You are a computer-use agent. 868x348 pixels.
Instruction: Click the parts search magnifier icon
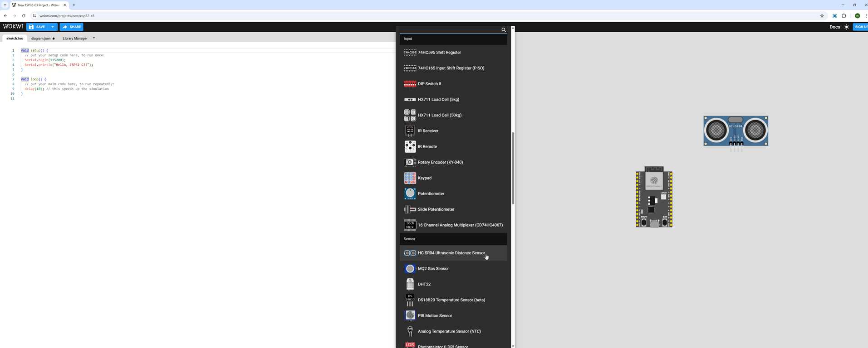point(504,30)
